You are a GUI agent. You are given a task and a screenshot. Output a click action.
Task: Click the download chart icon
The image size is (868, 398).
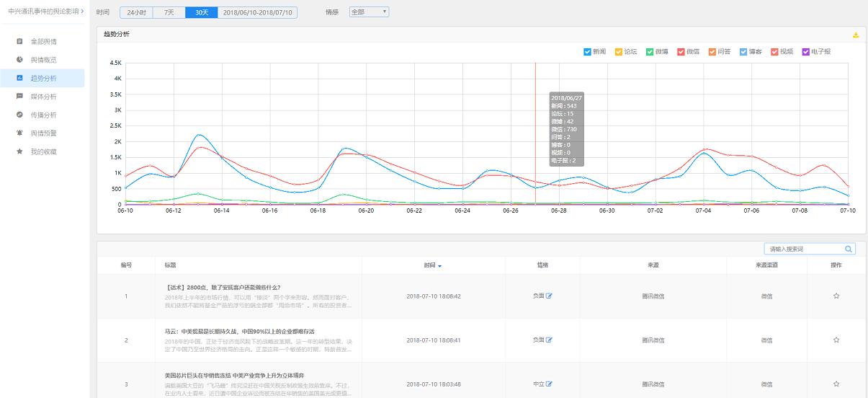click(x=856, y=35)
